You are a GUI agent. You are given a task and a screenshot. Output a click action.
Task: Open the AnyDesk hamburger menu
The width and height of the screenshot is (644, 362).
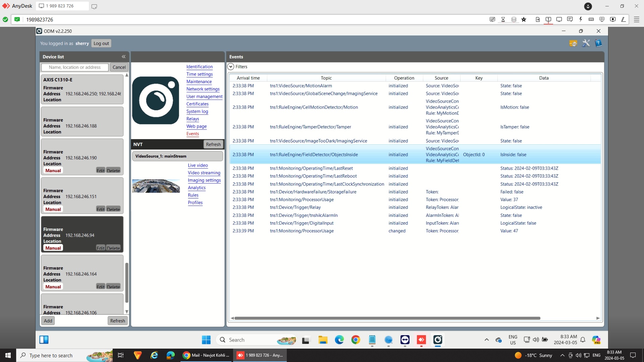(636, 19)
